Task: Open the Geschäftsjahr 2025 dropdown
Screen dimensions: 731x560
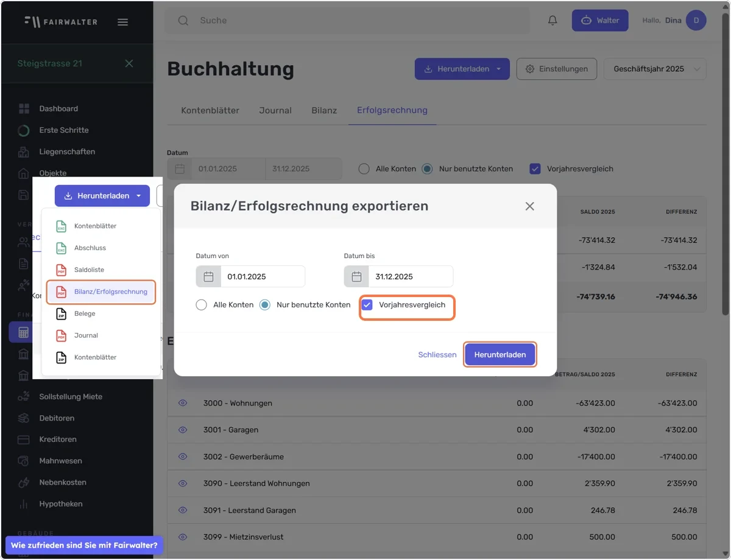Action: click(x=655, y=69)
